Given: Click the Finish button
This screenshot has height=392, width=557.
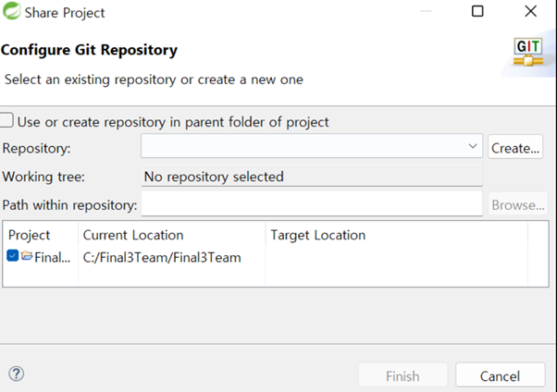Looking at the screenshot, I should tap(402, 375).
